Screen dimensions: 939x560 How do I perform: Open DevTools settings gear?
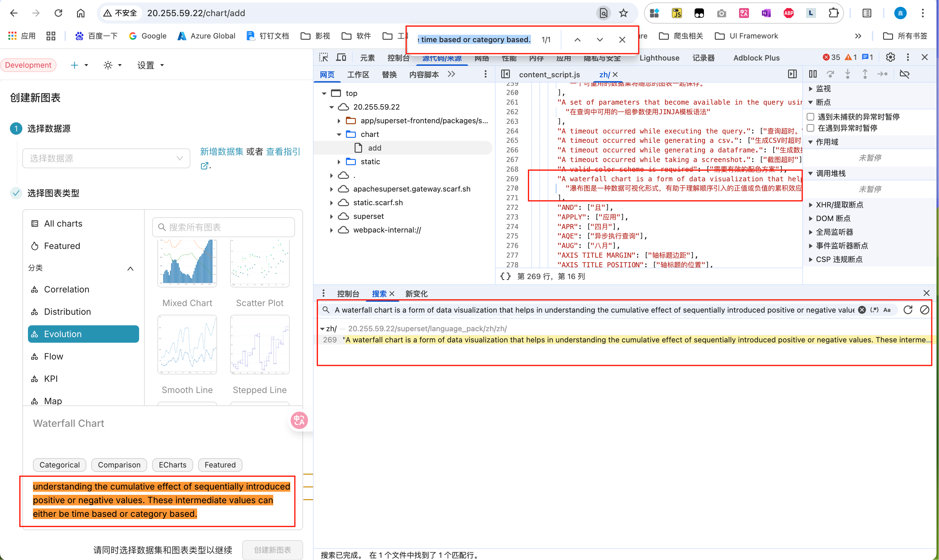[x=891, y=57]
